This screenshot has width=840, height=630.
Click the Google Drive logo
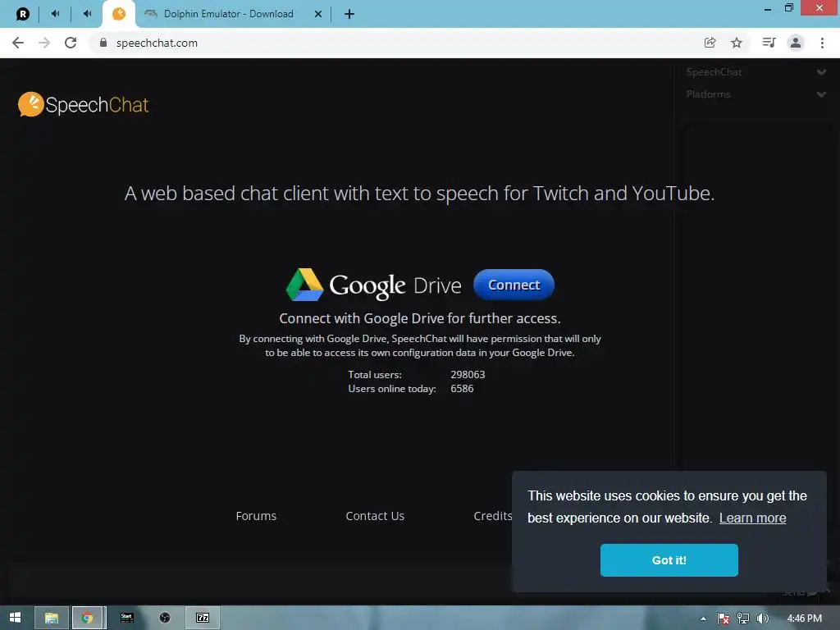coord(373,285)
